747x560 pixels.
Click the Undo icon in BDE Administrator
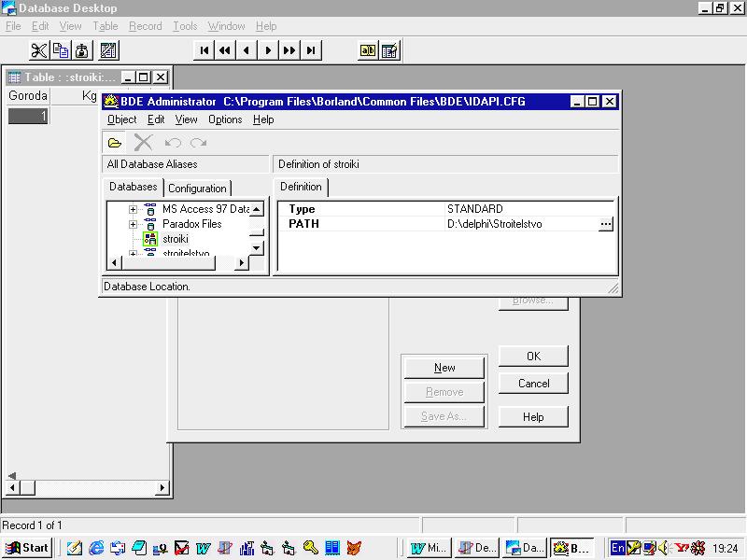173,143
